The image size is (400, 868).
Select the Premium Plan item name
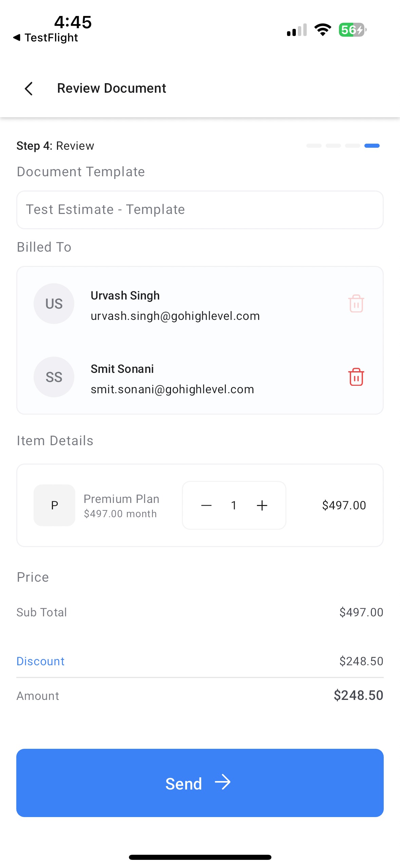(x=121, y=499)
